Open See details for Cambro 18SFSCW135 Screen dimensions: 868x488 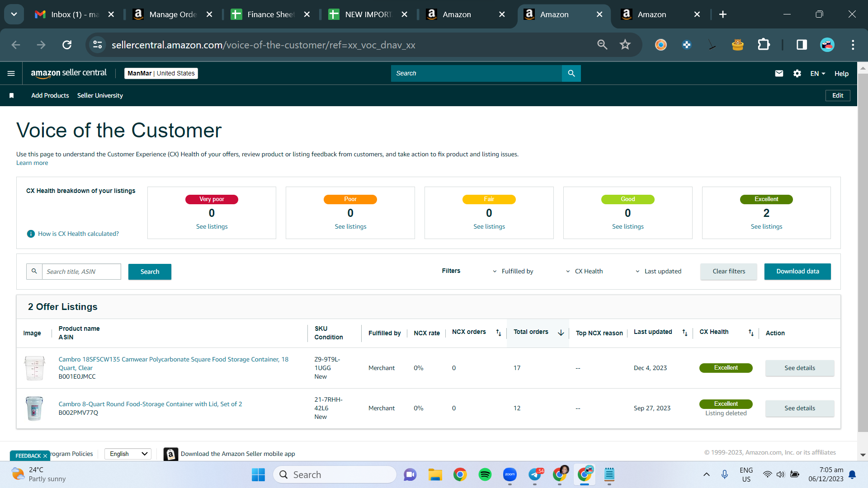(x=800, y=368)
